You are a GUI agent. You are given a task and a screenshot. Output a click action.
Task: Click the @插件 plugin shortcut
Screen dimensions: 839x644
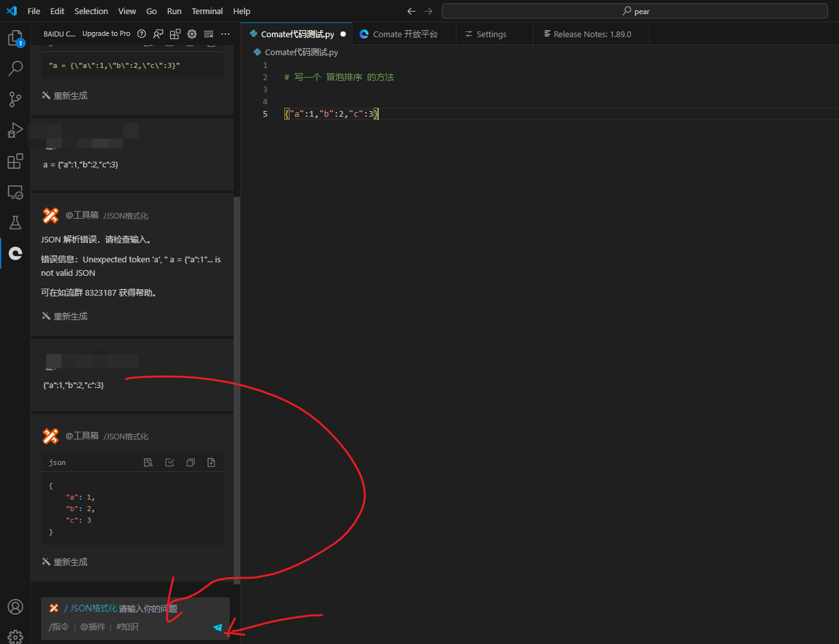92,627
